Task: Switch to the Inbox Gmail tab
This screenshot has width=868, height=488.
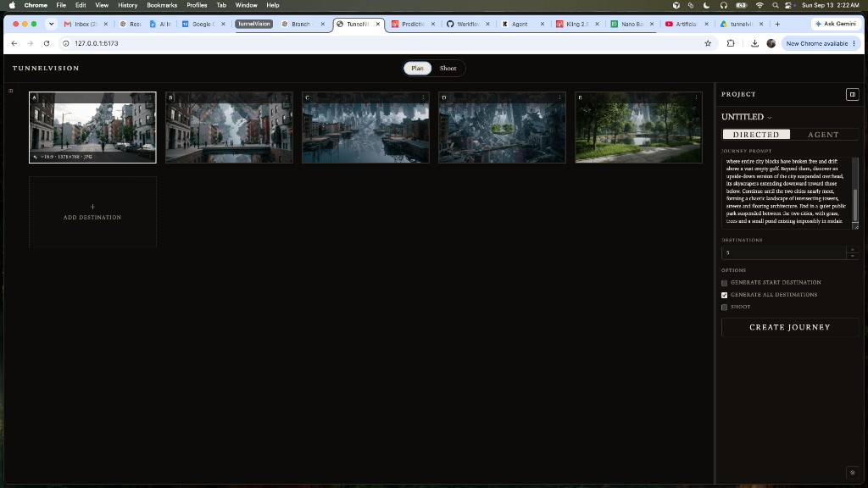Action: tap(86, 24)
